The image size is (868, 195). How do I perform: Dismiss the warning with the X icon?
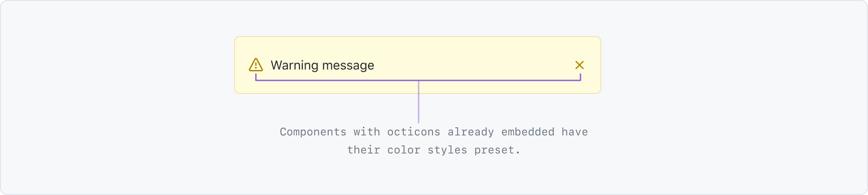580,65
